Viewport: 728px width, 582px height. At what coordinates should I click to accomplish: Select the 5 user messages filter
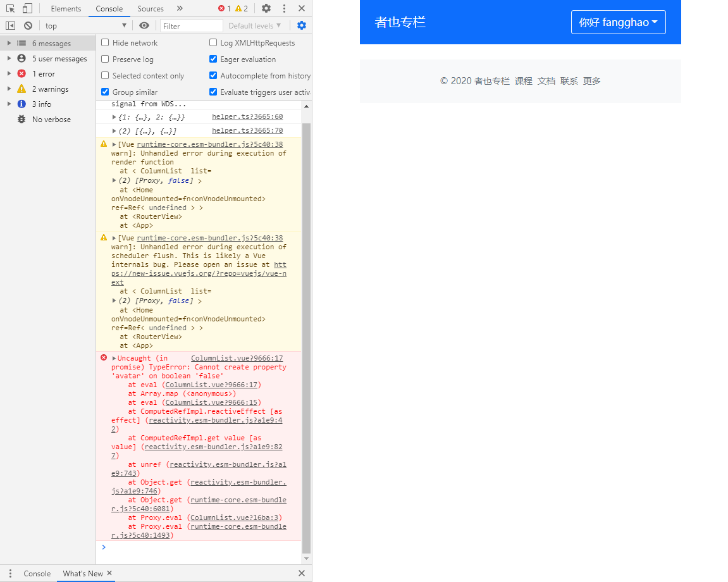[48, 59]
